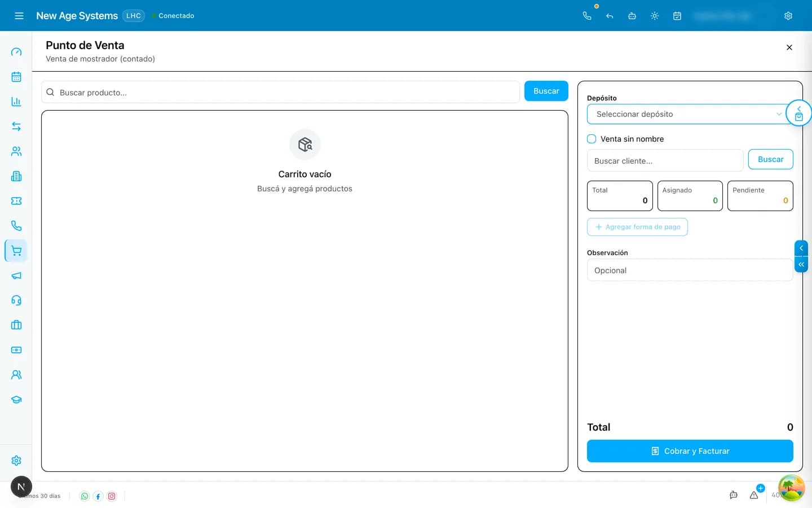Open the Seleccionar depósito dropdown
This screenshot has width=812, height=508.
687,114
